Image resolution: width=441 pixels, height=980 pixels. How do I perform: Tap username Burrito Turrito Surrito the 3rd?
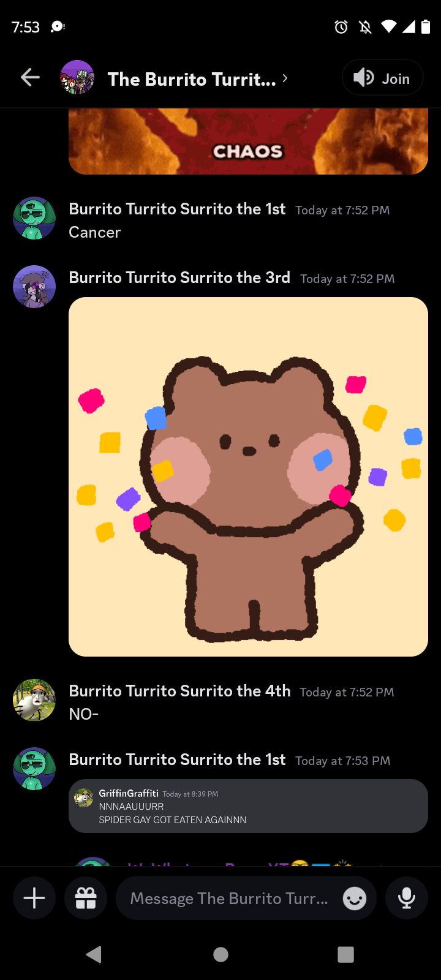[179, 277]
